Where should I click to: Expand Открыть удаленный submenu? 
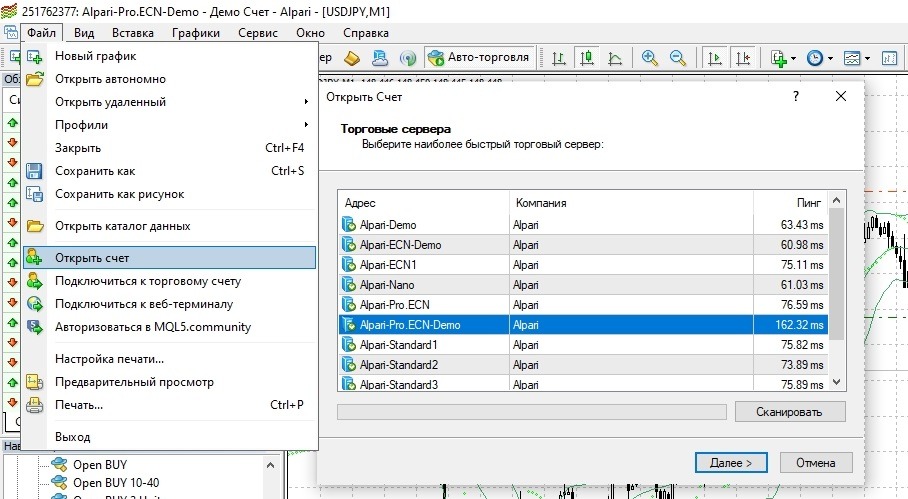tap(170, 102)
